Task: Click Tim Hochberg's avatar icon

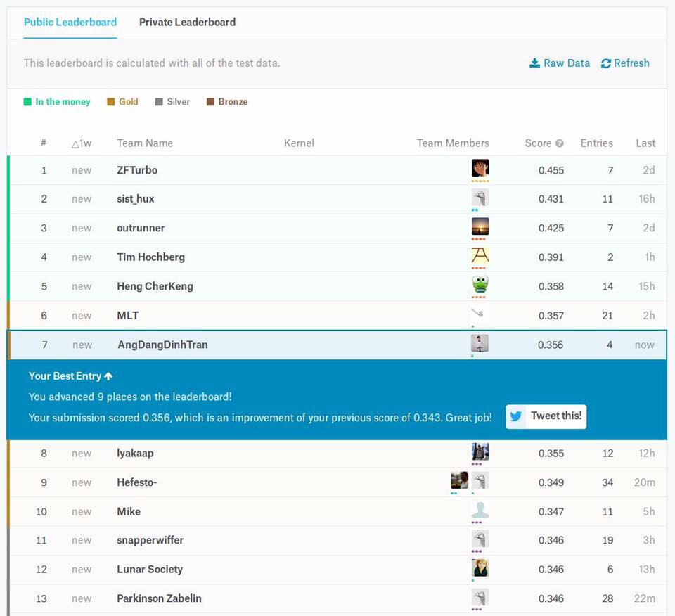Action: coord(480,255)
